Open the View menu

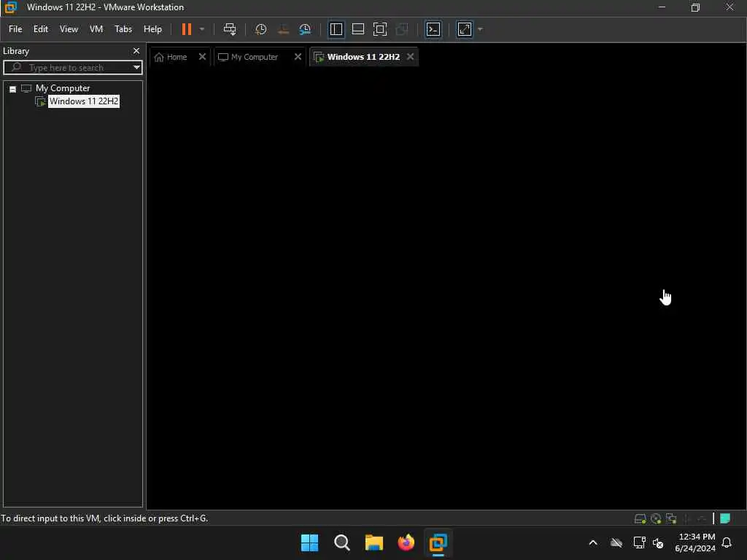(x=69, y=29)
